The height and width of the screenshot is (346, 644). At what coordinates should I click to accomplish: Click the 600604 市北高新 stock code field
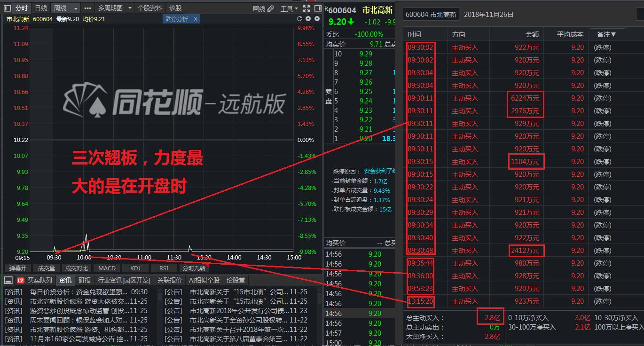click(x=431, y=15)
